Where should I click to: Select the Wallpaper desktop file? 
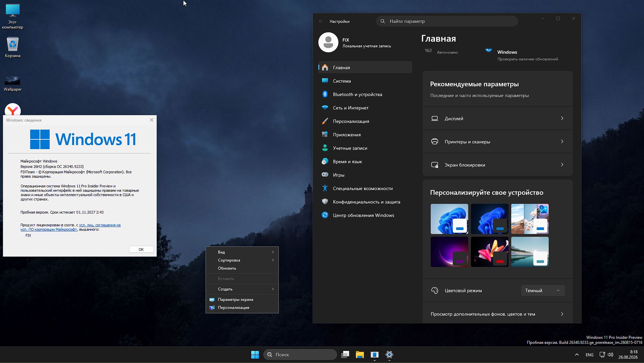(x=12, y=83)
